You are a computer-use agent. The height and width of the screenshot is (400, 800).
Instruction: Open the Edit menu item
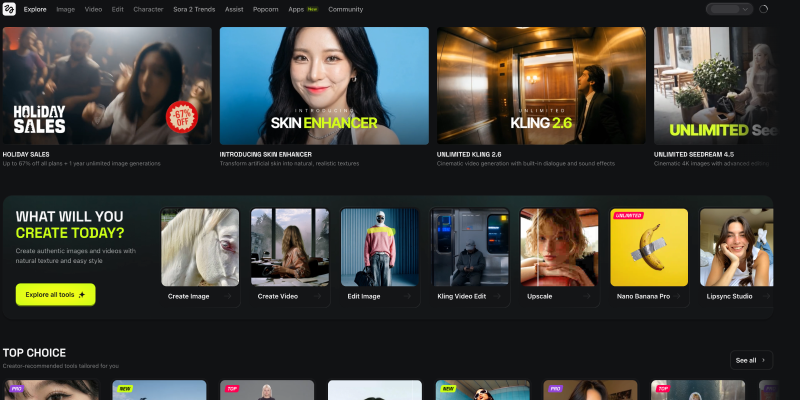click(x=117, y=9)
